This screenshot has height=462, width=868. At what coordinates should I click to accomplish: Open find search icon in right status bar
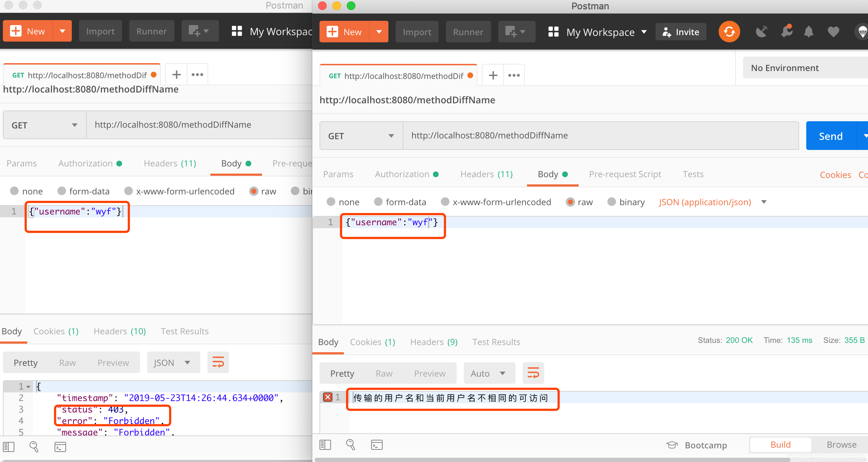[350, 445]
